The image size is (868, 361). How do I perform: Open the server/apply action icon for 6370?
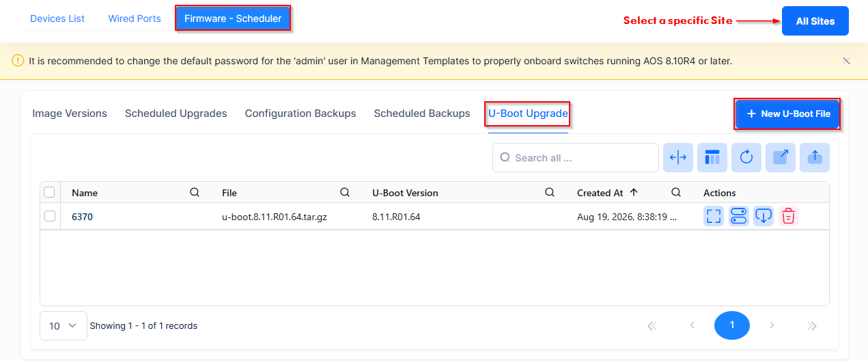[739, 216]
